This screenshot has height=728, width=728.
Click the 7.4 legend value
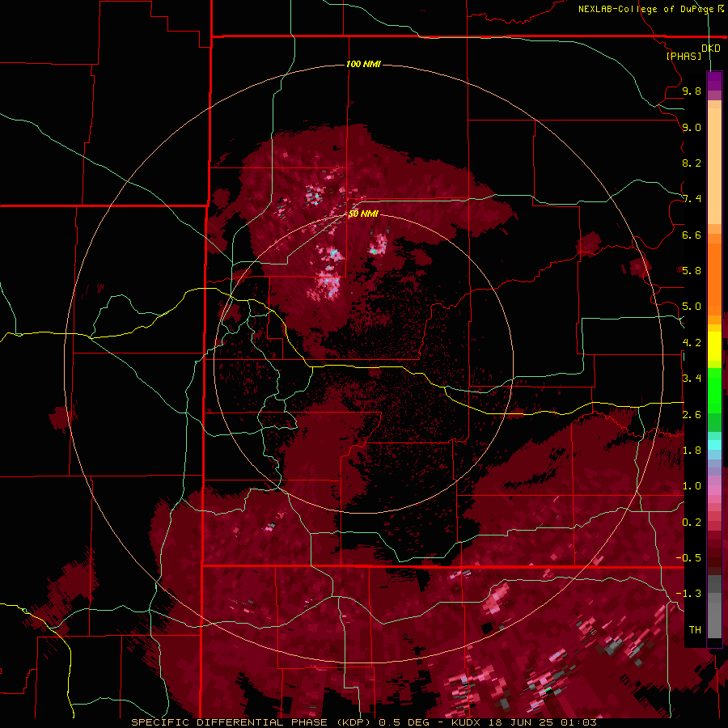[x=692, y=199]
